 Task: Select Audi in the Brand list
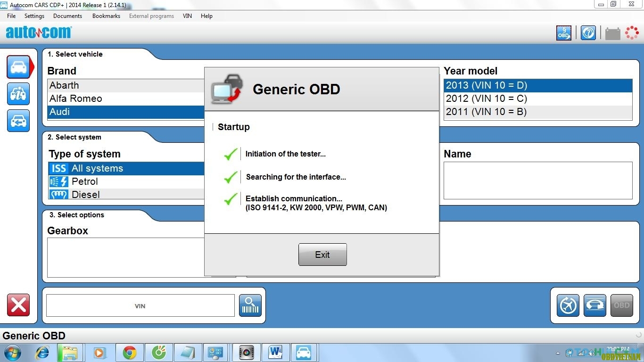click(x=126, y=112)
